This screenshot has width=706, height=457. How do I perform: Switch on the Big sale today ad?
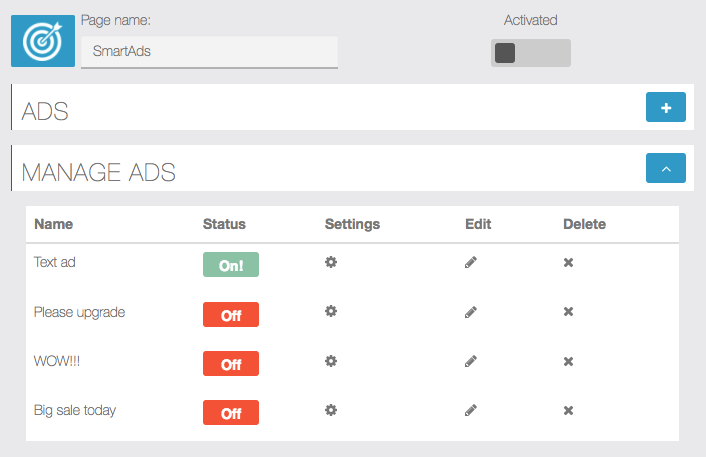click(x=231, y=412)
